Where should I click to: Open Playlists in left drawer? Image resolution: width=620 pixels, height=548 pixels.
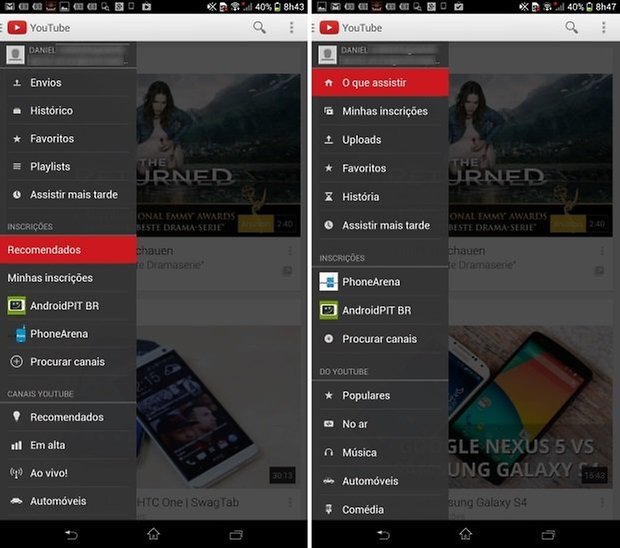point(68,166)
